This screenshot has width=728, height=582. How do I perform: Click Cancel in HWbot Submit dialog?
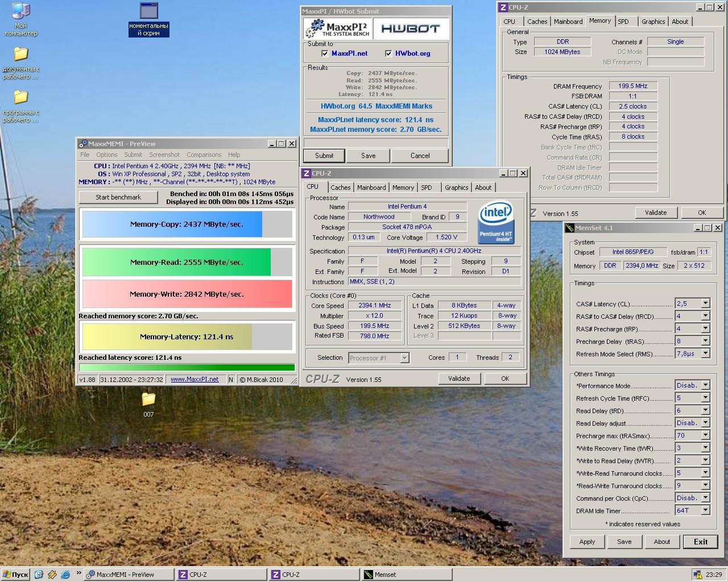pos(420,156)
